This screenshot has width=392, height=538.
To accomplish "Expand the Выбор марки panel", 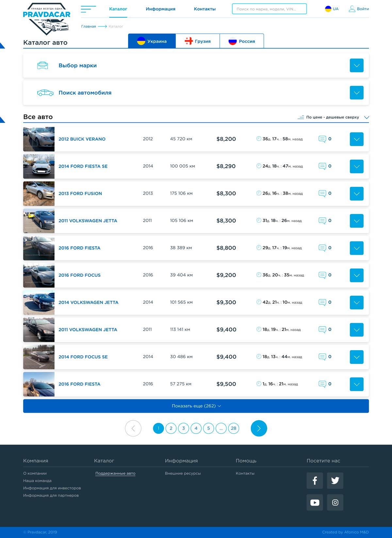I will [x=356, y=65].
